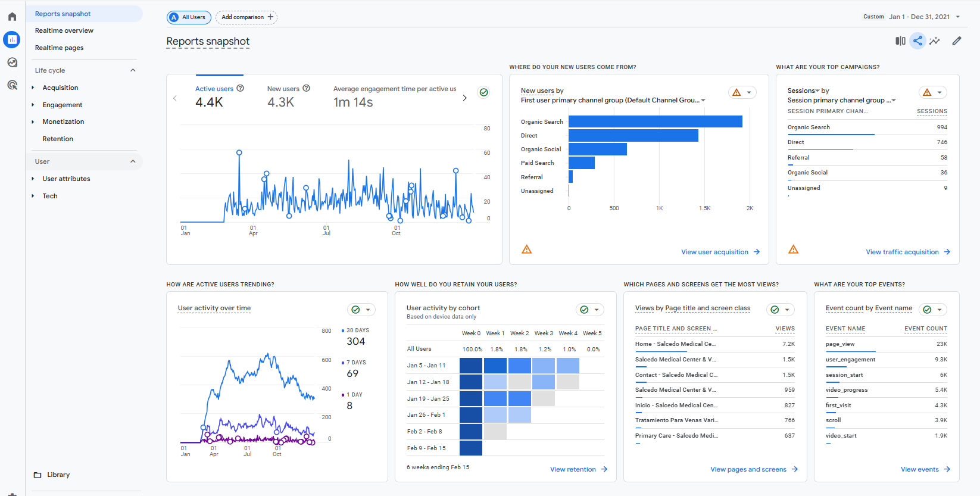Click the Share this report icon
Screen dimensions: 980x496
point(917,41)
